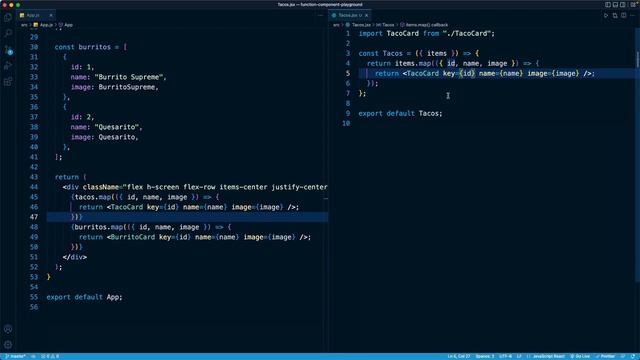
Task: Switch to the Tacos.jsx tab
Action: point(350,16)
